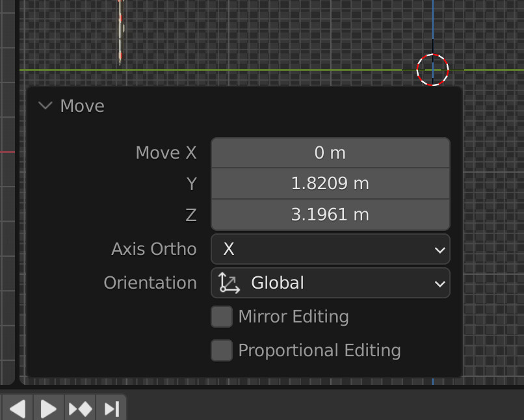The width and height of the screenshot is (524, 420).
Task: Click the chevron arrow on the Axis Ortho selector
Action: (x=439, y=249)
